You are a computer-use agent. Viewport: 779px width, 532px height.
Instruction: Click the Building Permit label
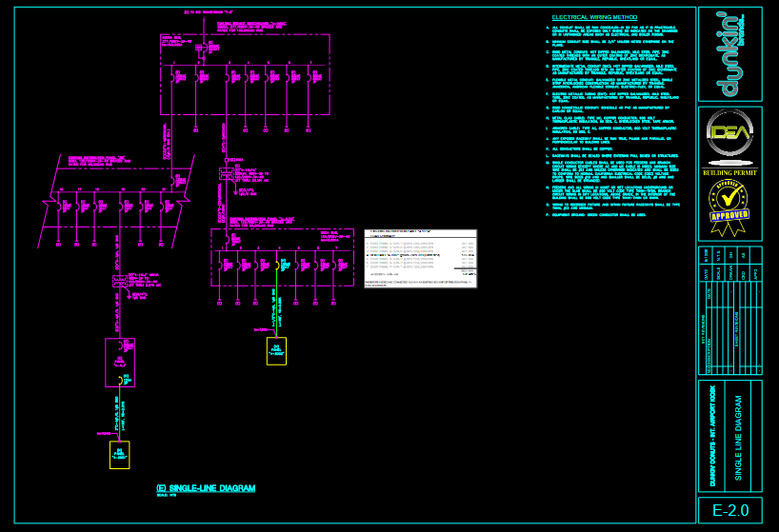click(729, 173)
